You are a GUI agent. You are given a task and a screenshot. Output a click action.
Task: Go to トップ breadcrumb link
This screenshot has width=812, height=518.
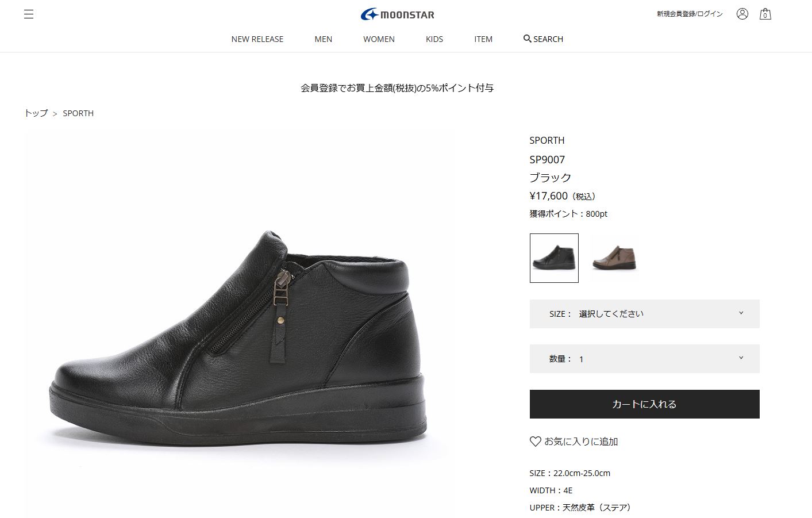[x=36, y=113]
